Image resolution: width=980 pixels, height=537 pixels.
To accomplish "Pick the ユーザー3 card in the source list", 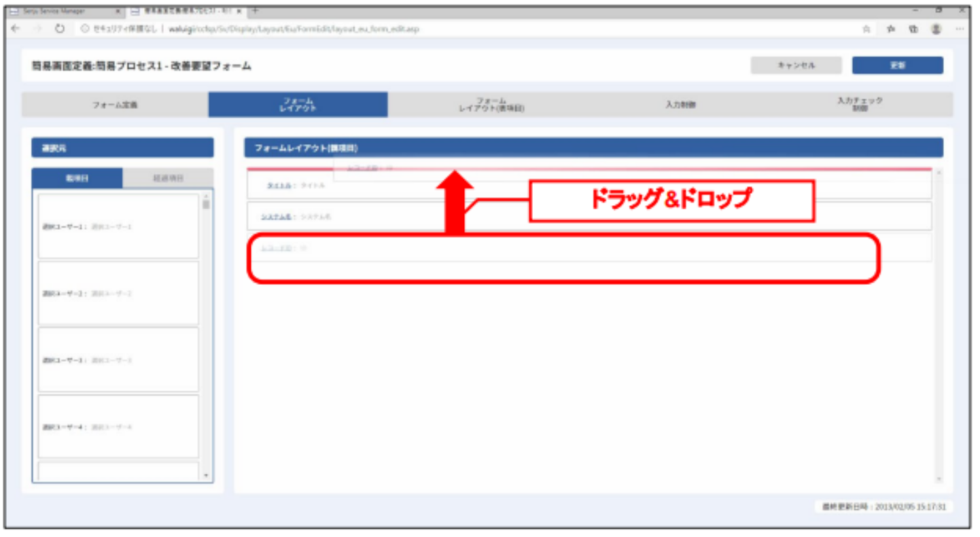I will click(118, 360).
